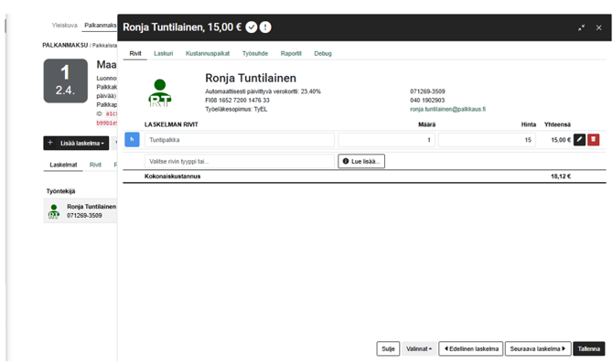Click the Kokonaiskustannus value 18,12 €

point(561,177)
